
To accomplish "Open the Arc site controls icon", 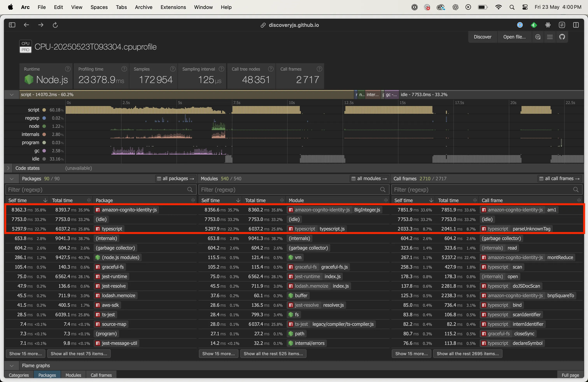I will 562,25.
